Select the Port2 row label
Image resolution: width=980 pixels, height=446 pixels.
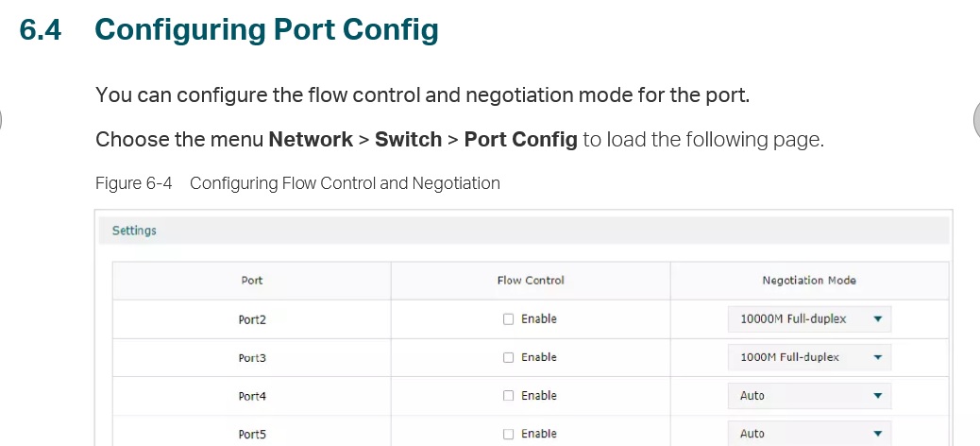click(x=252, y=320)
